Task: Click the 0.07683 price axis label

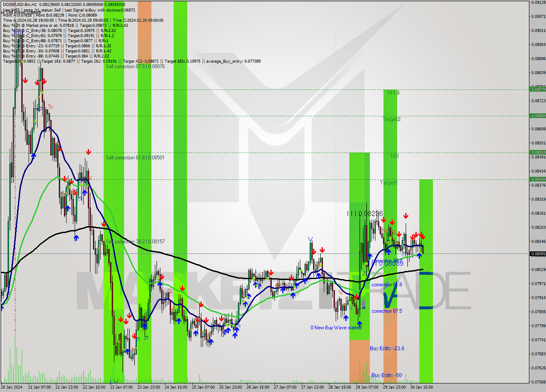Action: pyautogui.click(x=538, y=354)
